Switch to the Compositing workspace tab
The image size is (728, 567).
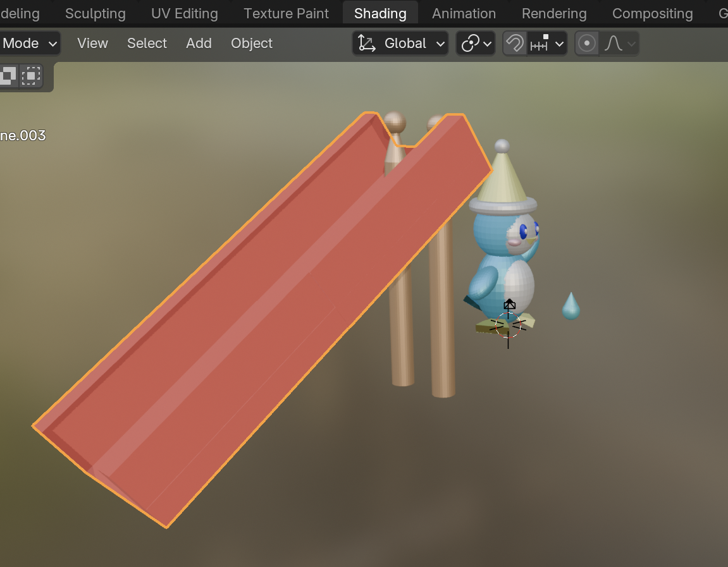(x=652, y=13)
